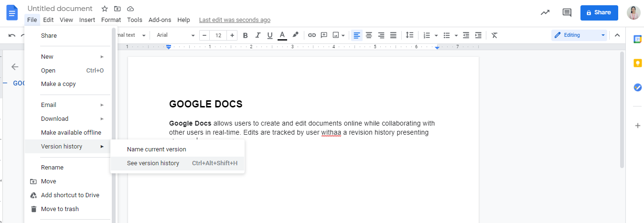Choose Rename from the File menu
This screenshot has height=223, width=644.
click(68, 167)
